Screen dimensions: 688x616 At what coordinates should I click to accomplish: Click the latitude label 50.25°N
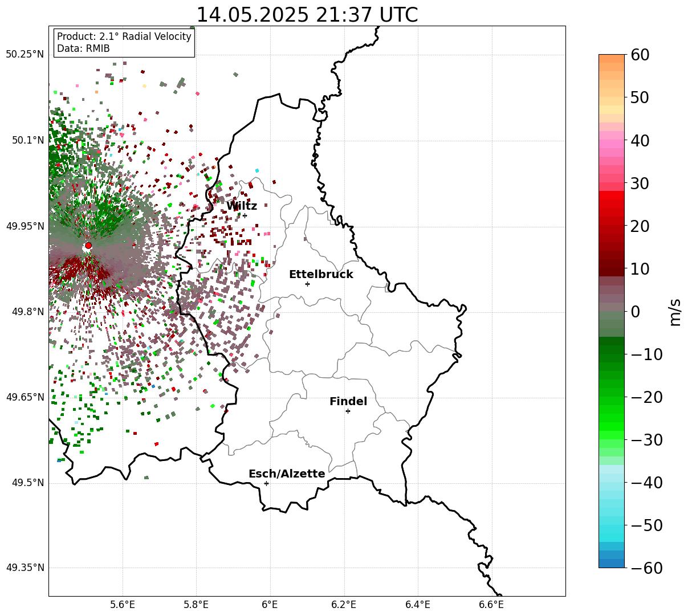click(x=25, y=55)
